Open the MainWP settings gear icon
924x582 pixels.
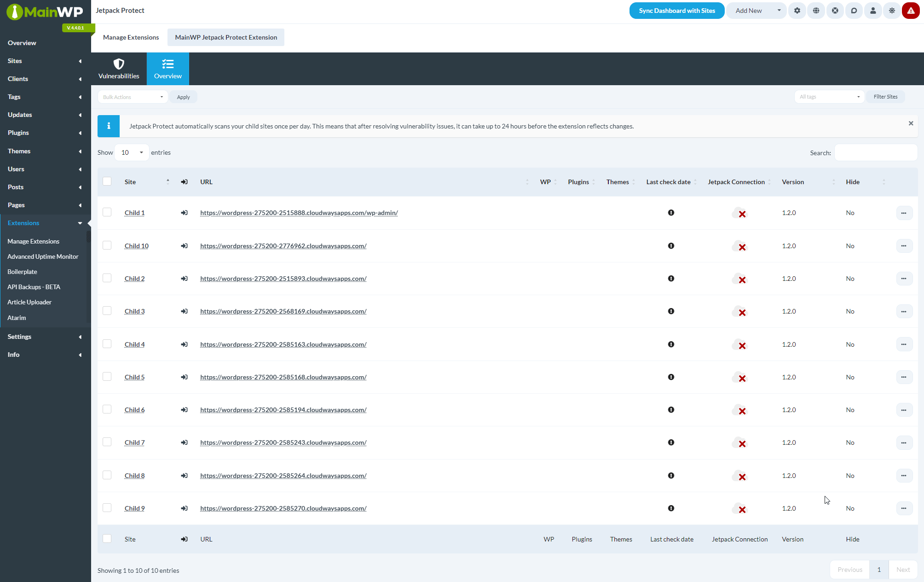[797, 10]
